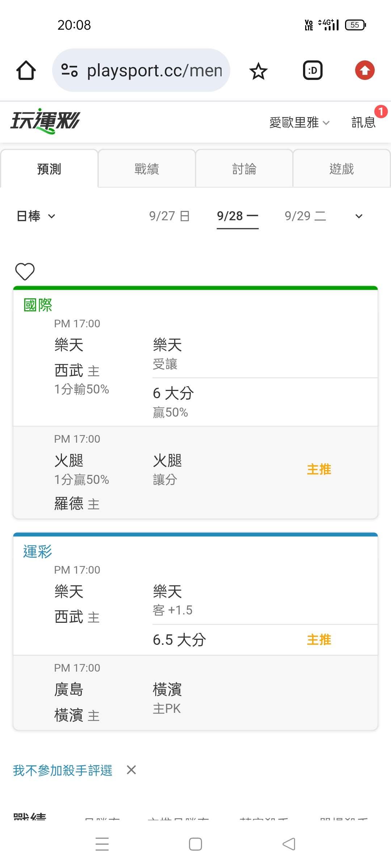
Task: Switch to the 討論 tab
Action: [x=244, y=169]
